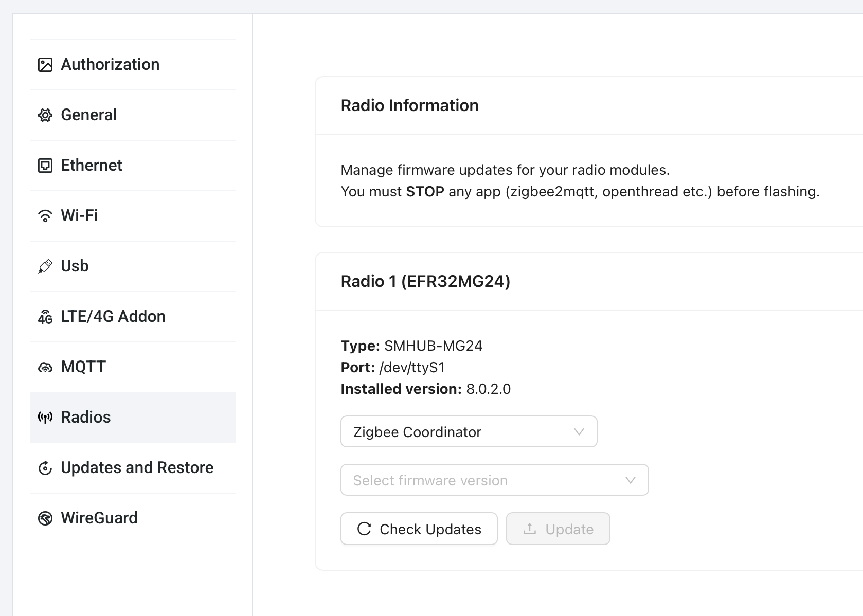Click the Check Updates button

point(419,529)
